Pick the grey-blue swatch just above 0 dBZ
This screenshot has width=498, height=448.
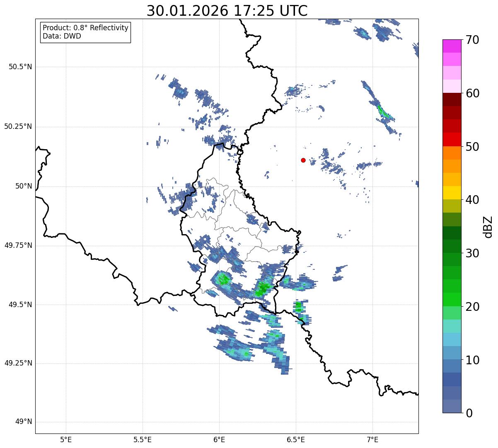(x=452, y=406)
